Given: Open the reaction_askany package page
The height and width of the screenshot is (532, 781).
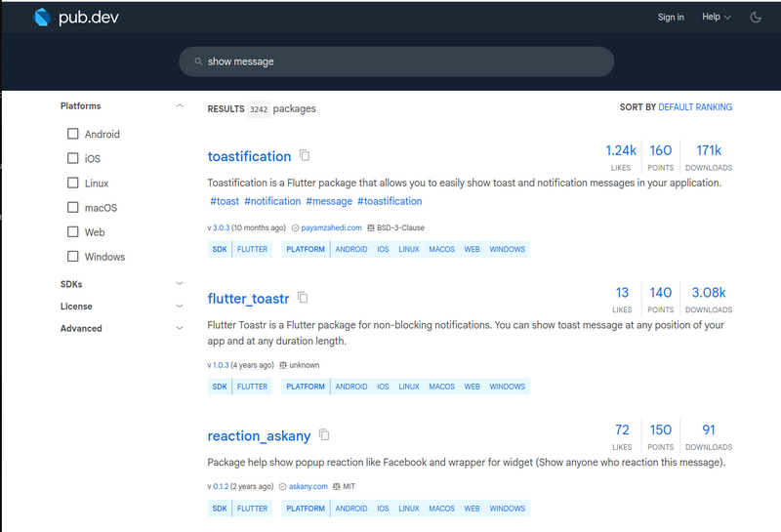Looking at the screenshot, I should (x=259, y=436).
